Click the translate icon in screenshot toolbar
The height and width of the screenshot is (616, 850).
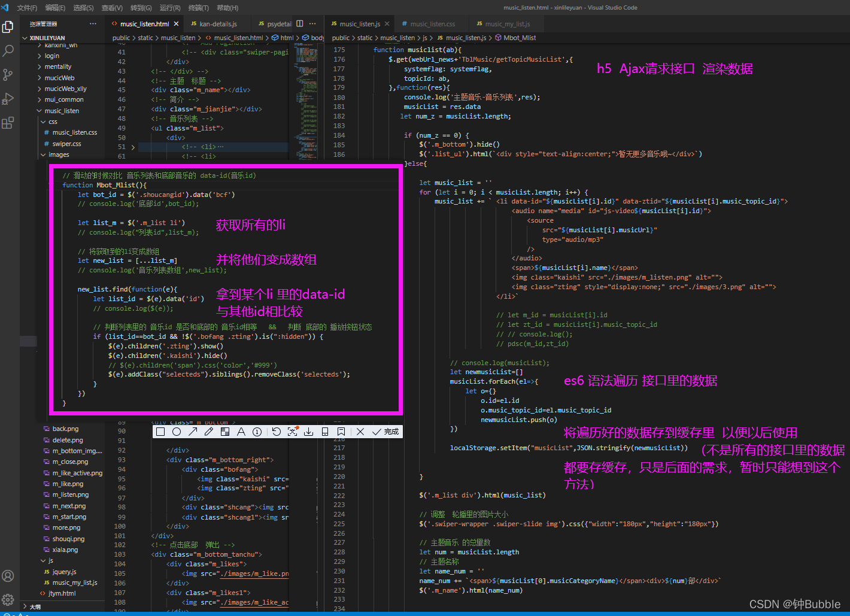tap(292, 432)
